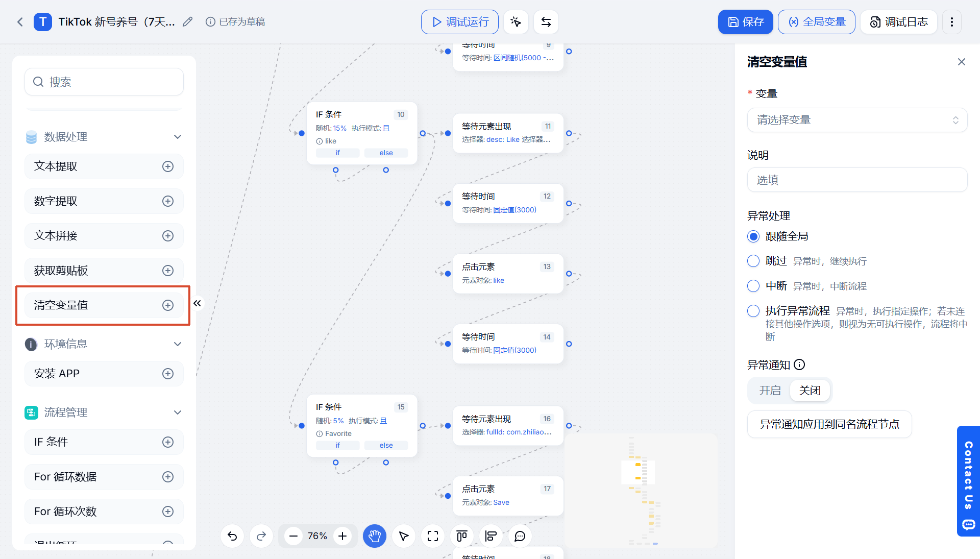The width and height of the screenshot is (980, 559).
Task: Add the 安装 APP node
Action: click(x=168, y=374)
